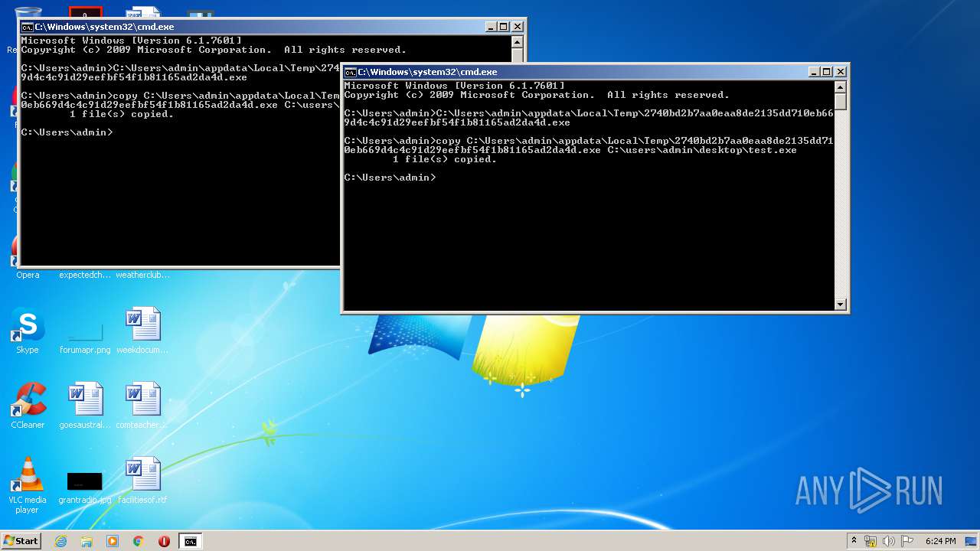
Task: Launch Windows Media Player from taskbar
Action: (x=113, y=541)
